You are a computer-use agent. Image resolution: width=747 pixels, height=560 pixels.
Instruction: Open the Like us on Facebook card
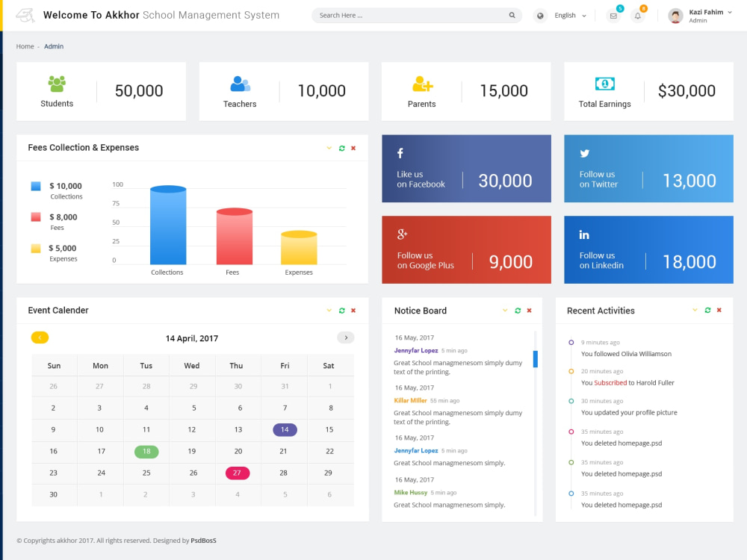(x=466, y=169)
